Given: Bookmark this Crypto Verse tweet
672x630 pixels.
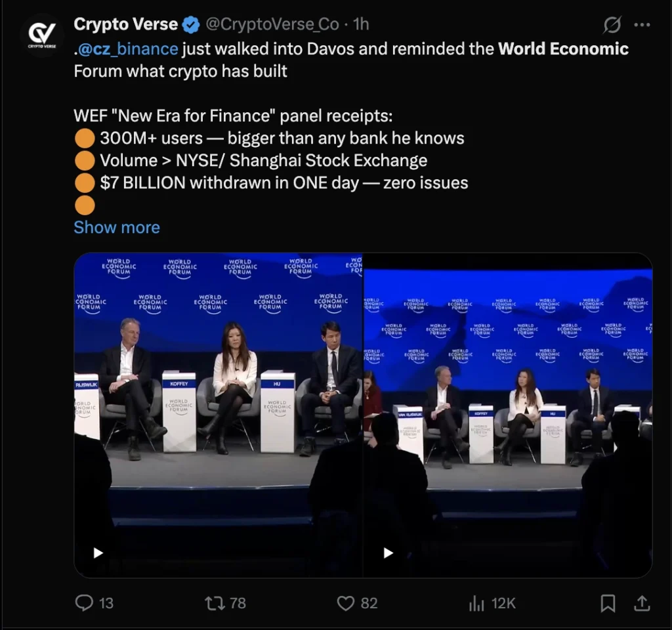Looking at the screenshot, I should pyautogui.click(x=608, y=602).
